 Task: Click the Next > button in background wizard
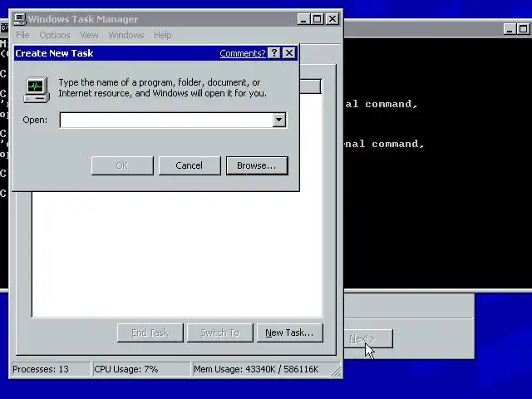pos(369,338)
